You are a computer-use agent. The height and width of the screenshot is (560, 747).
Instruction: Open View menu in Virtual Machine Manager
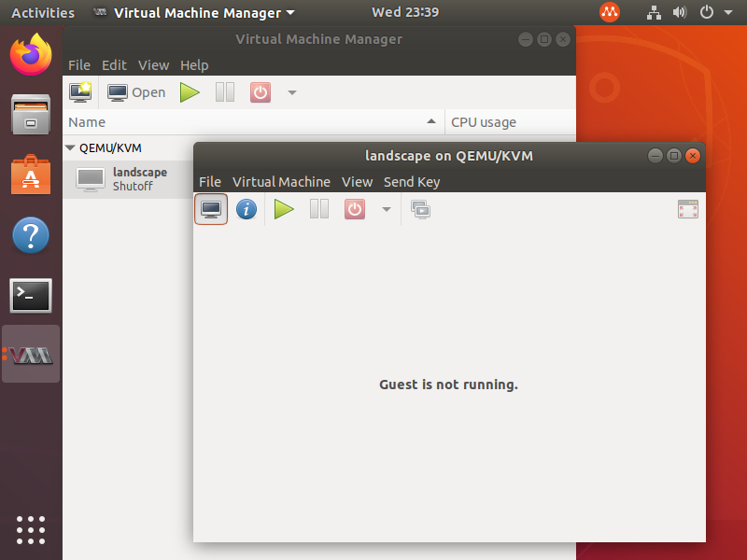coord(153,65)
